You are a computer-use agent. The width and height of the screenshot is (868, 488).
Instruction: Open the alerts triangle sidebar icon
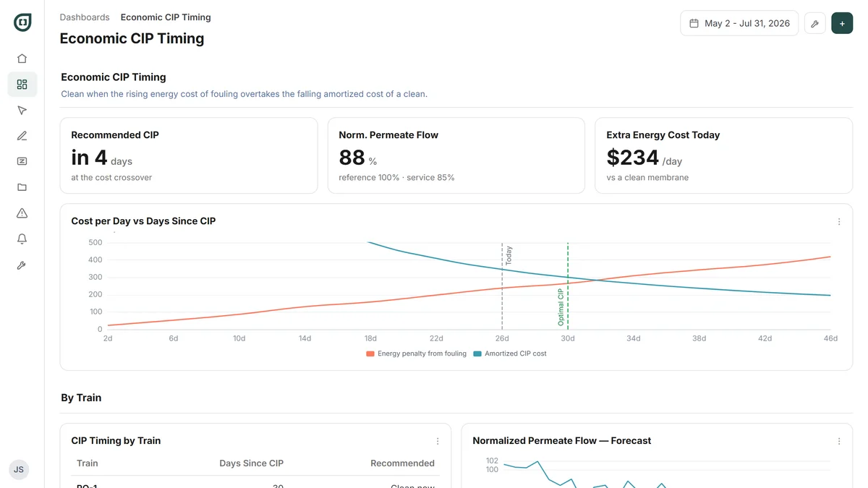coord(22,213)
